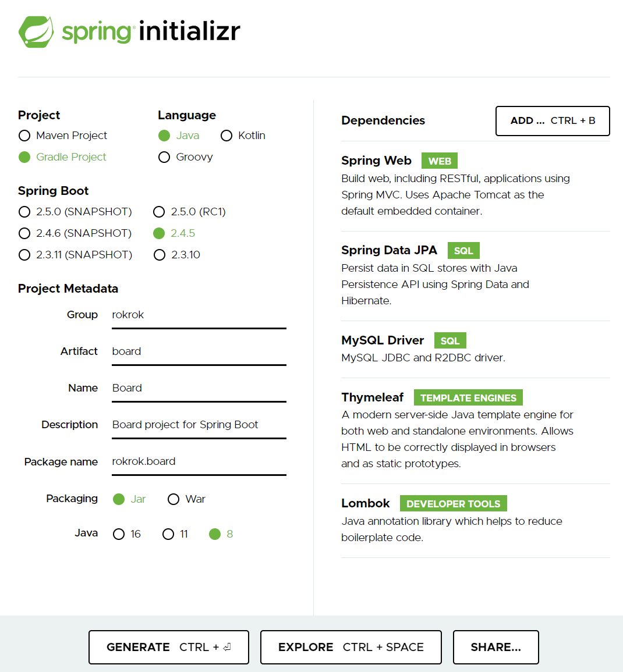The image size is (623, 672).
Task: Select Spring Boot 2.3.11 (SNAPSHOT)
Action: tap(24, 255)
